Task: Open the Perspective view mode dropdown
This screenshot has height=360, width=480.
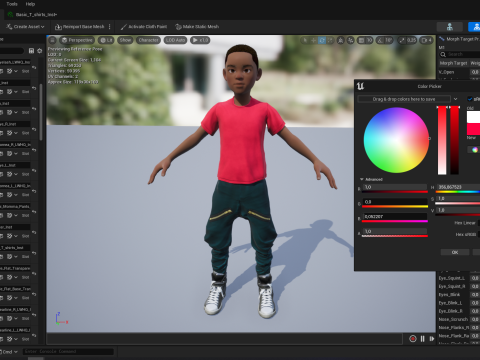Action: [77, 40]
